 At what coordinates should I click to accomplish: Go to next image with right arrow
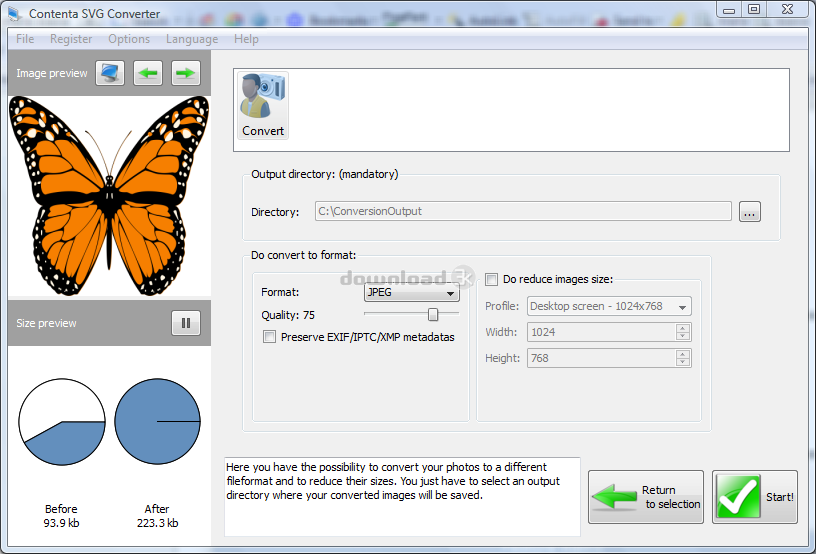point(186,73)
